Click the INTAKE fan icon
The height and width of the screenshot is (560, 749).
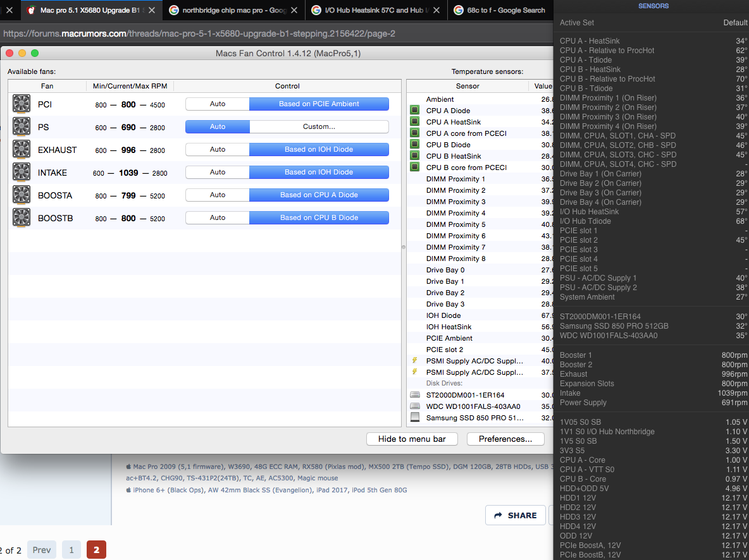[x=22, y=173]
